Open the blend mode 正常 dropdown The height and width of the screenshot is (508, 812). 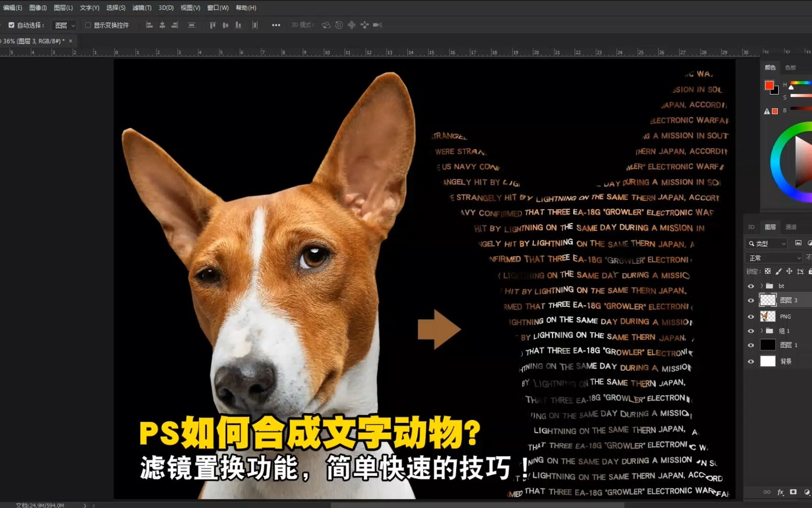point(773,258)
